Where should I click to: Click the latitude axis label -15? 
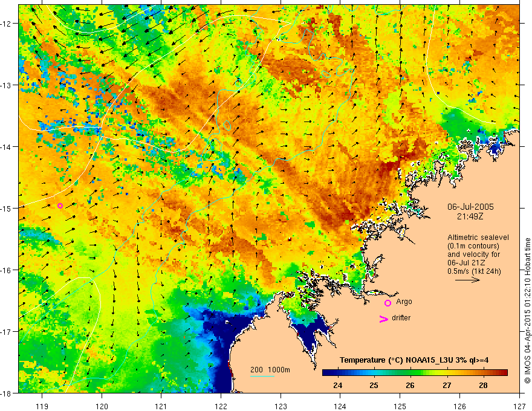click(x=6, y=208)
